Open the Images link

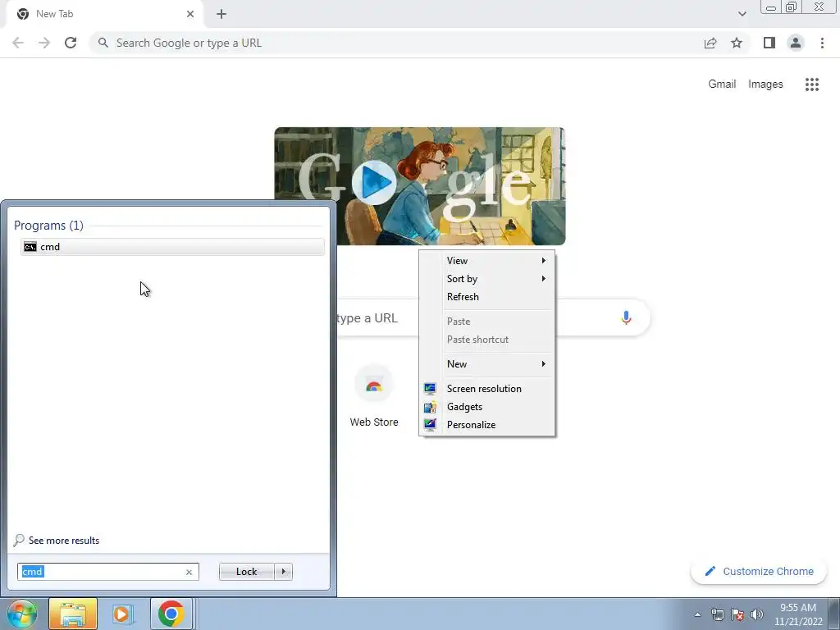point(765,84)
